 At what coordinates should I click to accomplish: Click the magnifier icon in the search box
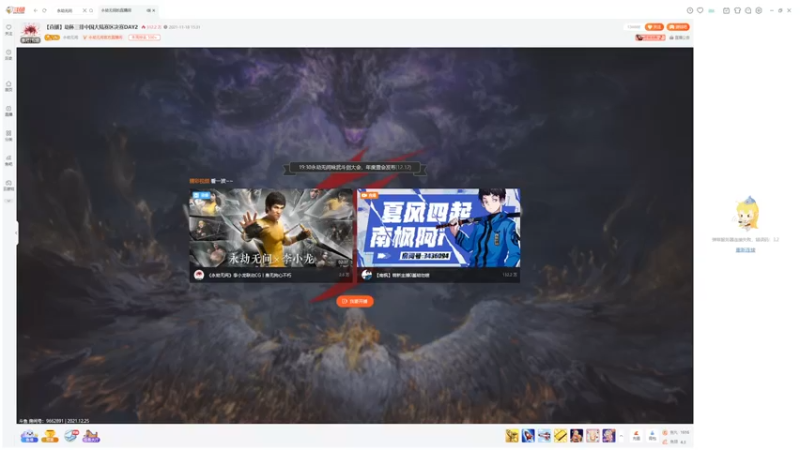(91, 10)
